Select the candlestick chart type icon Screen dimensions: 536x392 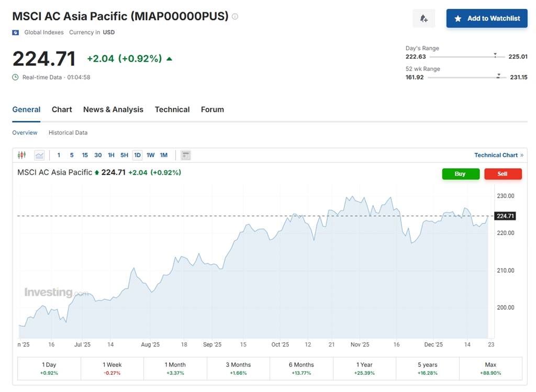21,155
